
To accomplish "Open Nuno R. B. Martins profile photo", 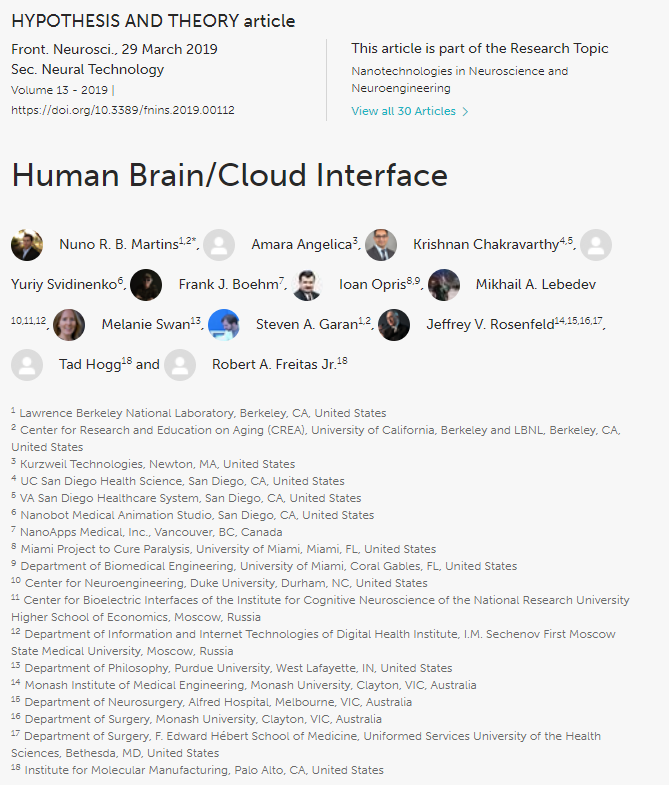I will 27,245.
